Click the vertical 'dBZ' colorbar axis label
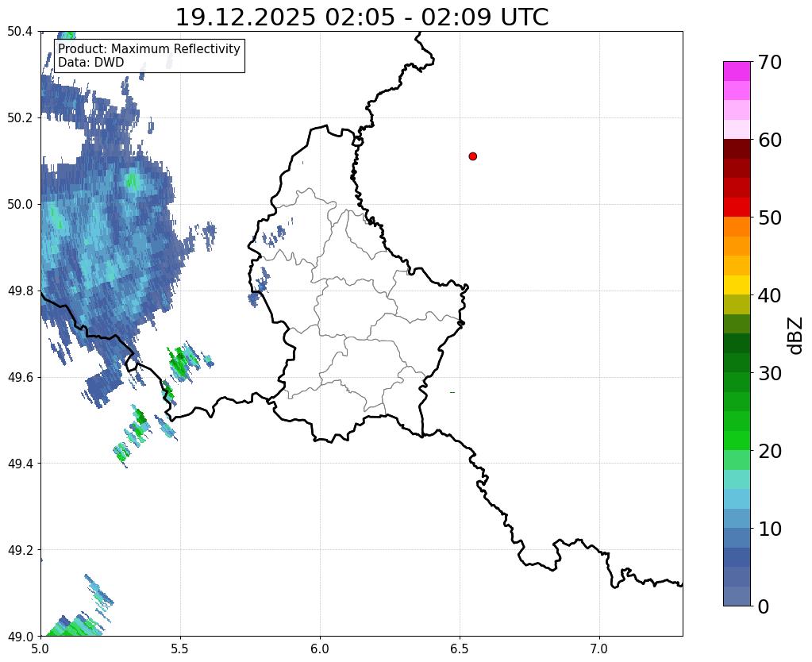The width and height of the screenshot is (812, 662). (x=796, y=336)
